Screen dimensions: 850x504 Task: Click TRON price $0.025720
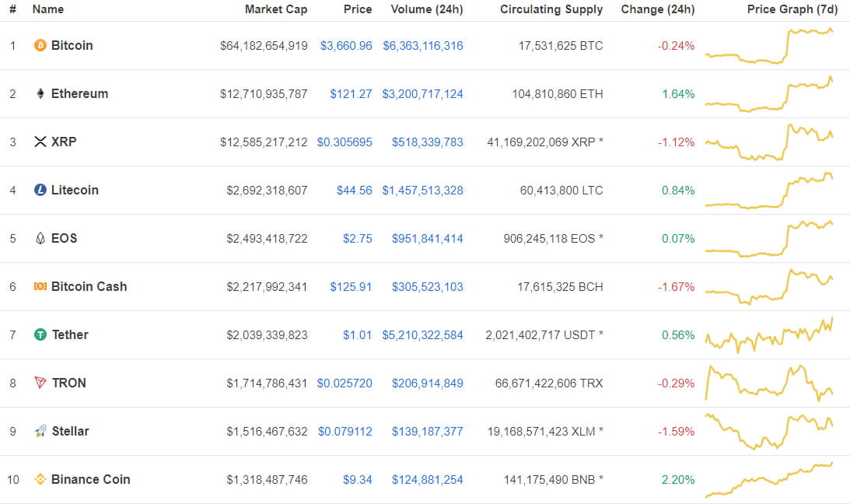(345, 383)
